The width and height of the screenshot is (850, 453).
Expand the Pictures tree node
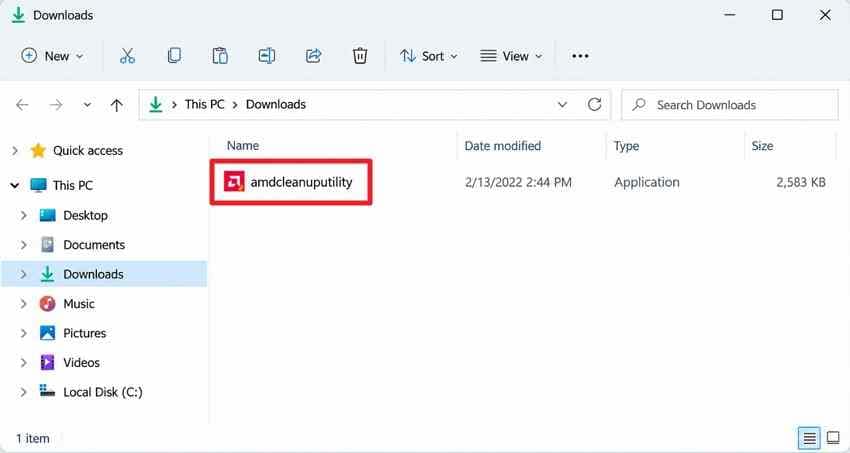[x=23, y=333]
